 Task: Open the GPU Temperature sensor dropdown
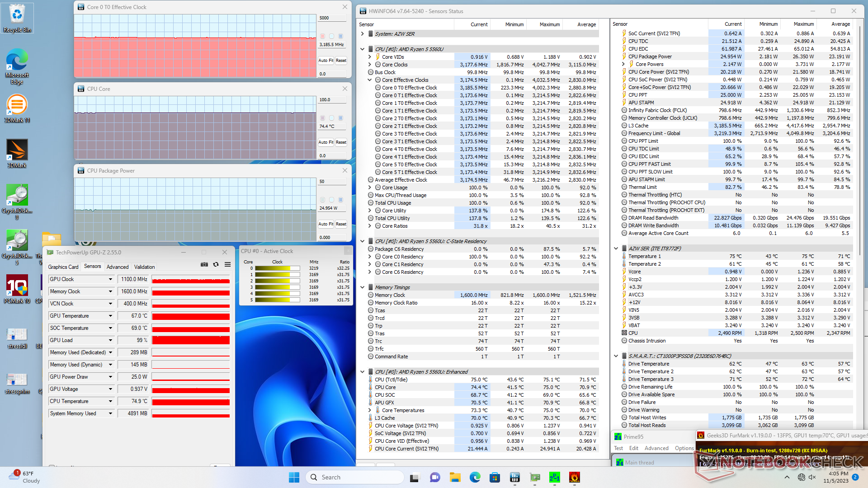[x=110, y=316]
